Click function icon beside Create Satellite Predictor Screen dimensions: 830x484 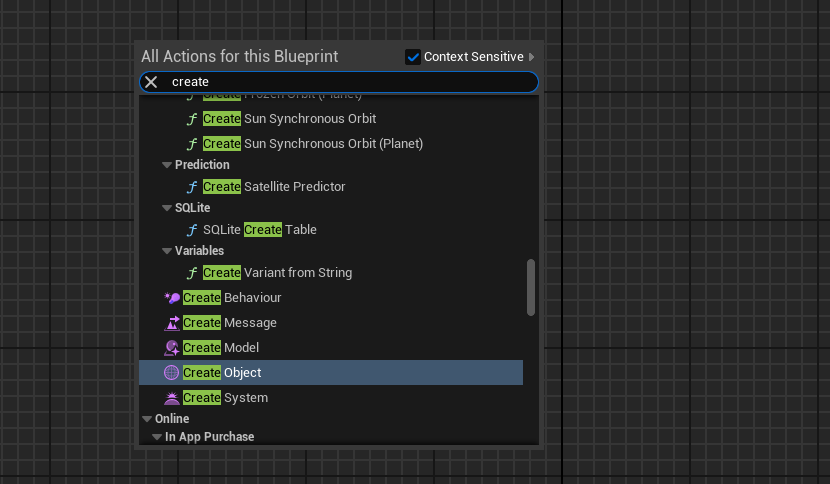[192, 187]
